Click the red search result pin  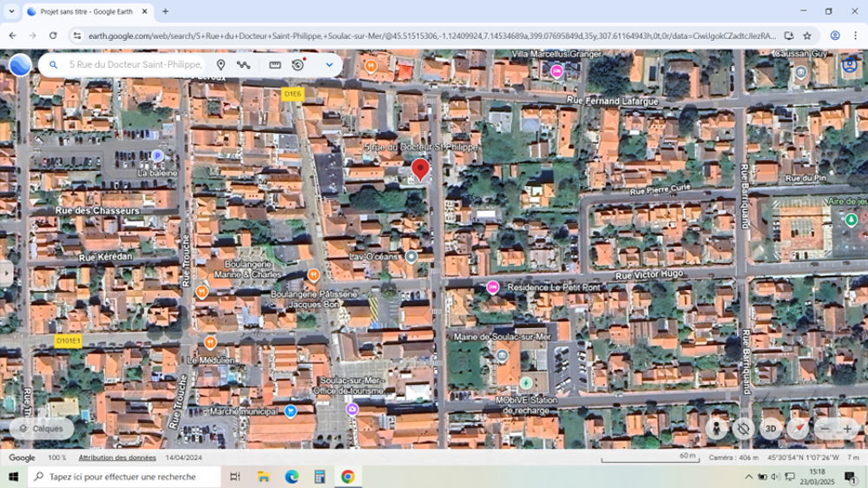[420, 169]
